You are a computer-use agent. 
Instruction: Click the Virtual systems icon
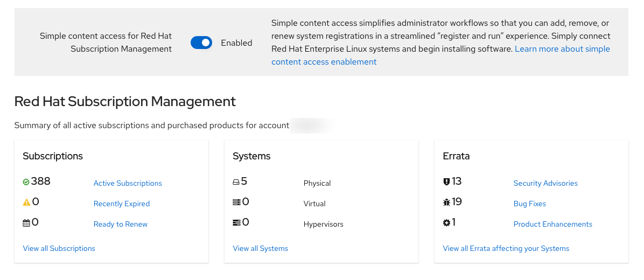[x=236, y=202]
